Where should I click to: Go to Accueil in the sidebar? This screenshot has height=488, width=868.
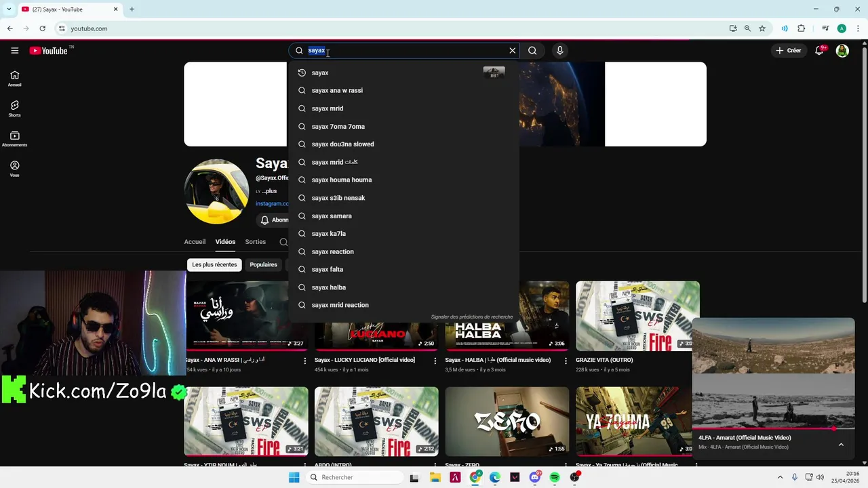click(x=14, y=79)
